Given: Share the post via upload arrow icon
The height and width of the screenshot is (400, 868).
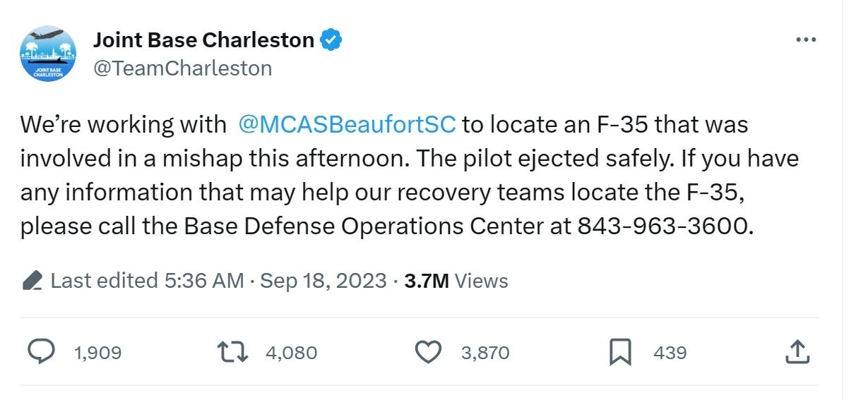Looking at the screenshot, I should 797,351.
